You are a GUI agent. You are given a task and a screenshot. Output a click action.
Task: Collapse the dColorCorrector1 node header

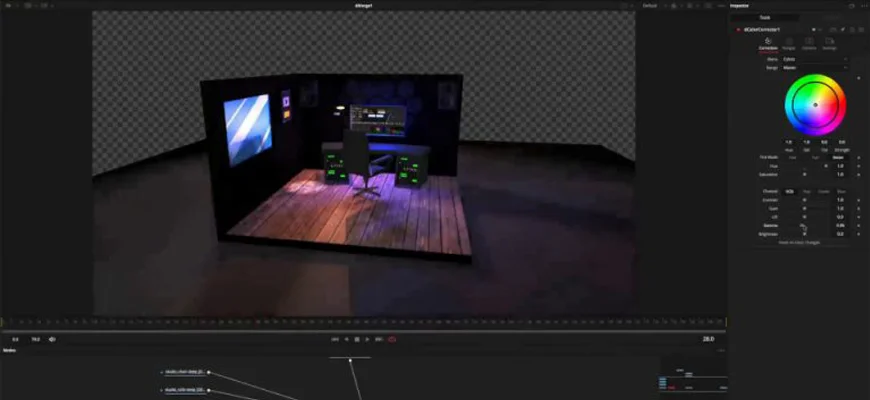click(763, 29)
